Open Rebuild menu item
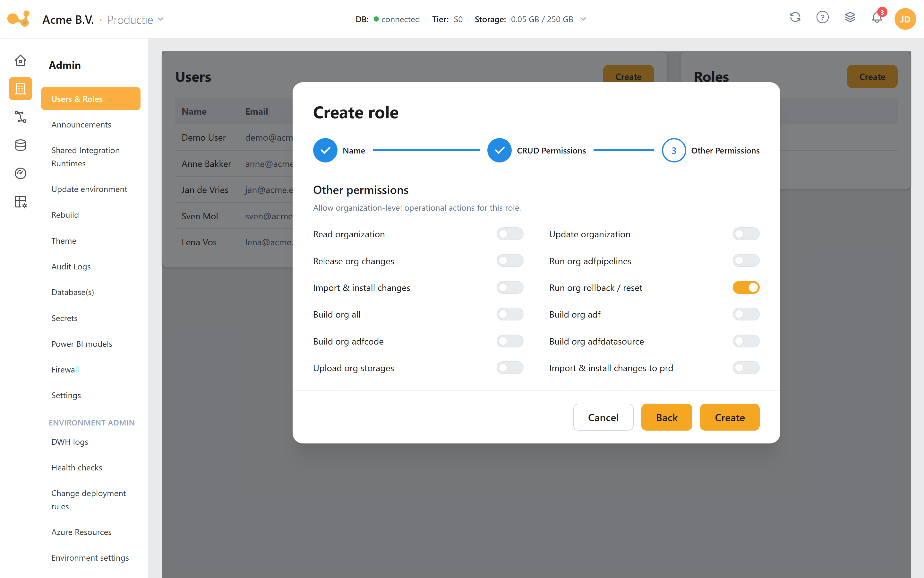 click(x=90, y=215)
